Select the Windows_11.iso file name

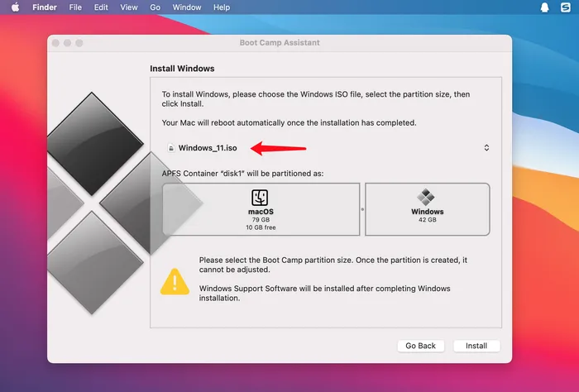208,148
